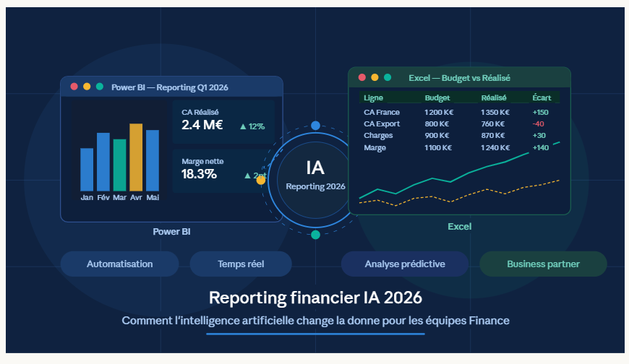
Task: Click the red -40 écart value
Action: point(538,124)
